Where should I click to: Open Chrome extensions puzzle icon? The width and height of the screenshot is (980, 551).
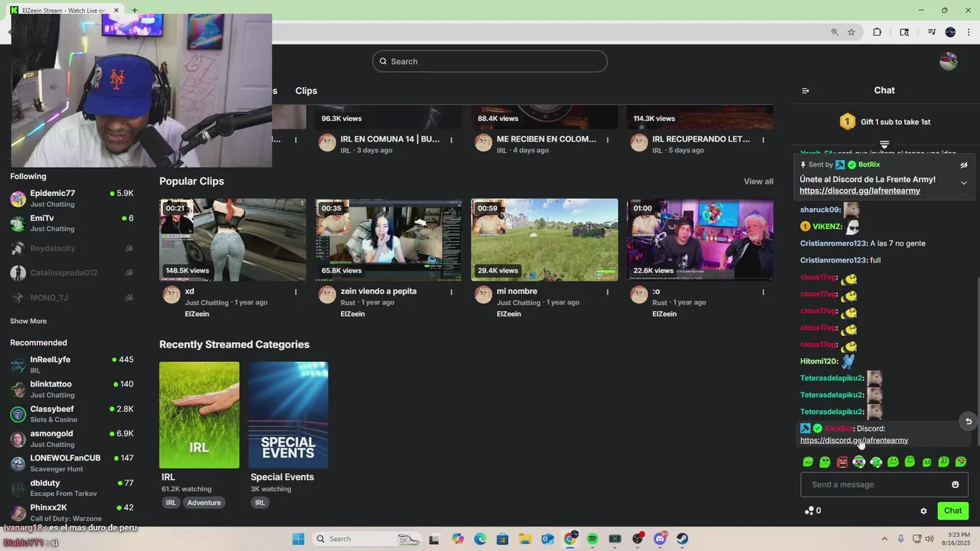(x=877, y=32)
